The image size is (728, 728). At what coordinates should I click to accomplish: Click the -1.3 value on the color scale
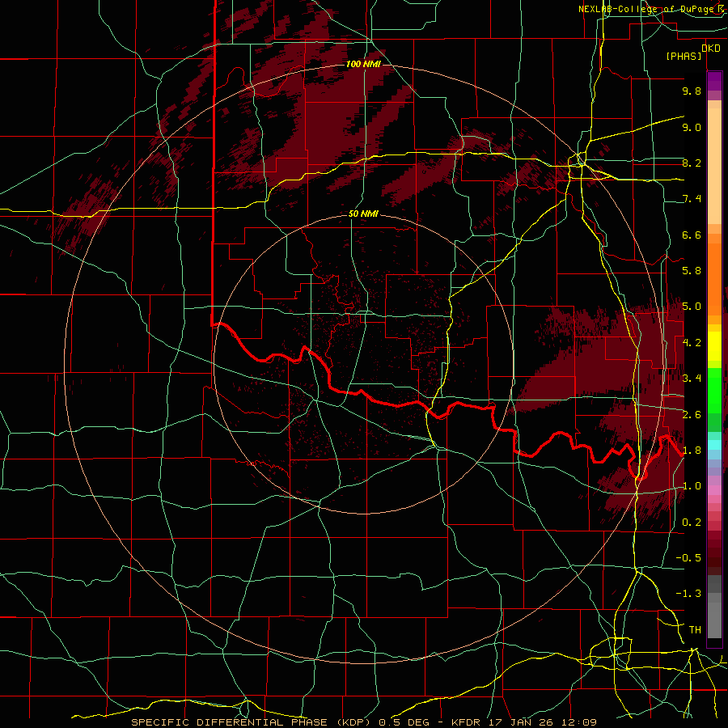(x=688, y=594)
